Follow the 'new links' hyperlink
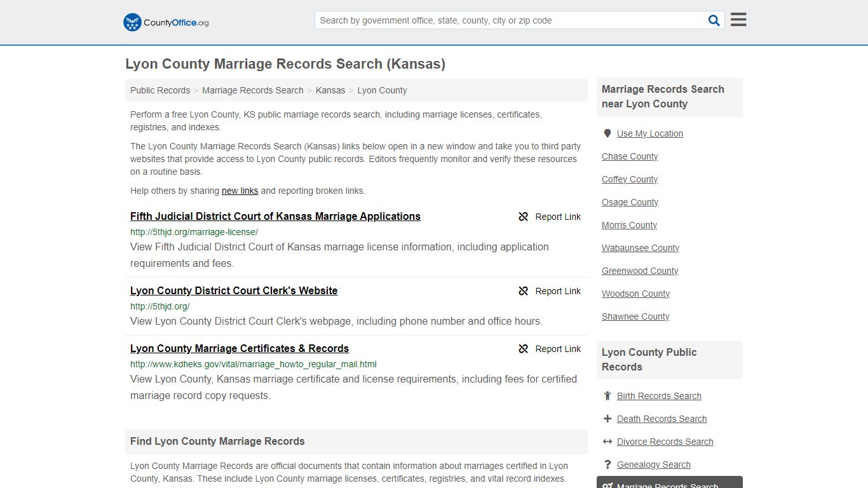This screenshot has width=868, height=488. (240, 191)
